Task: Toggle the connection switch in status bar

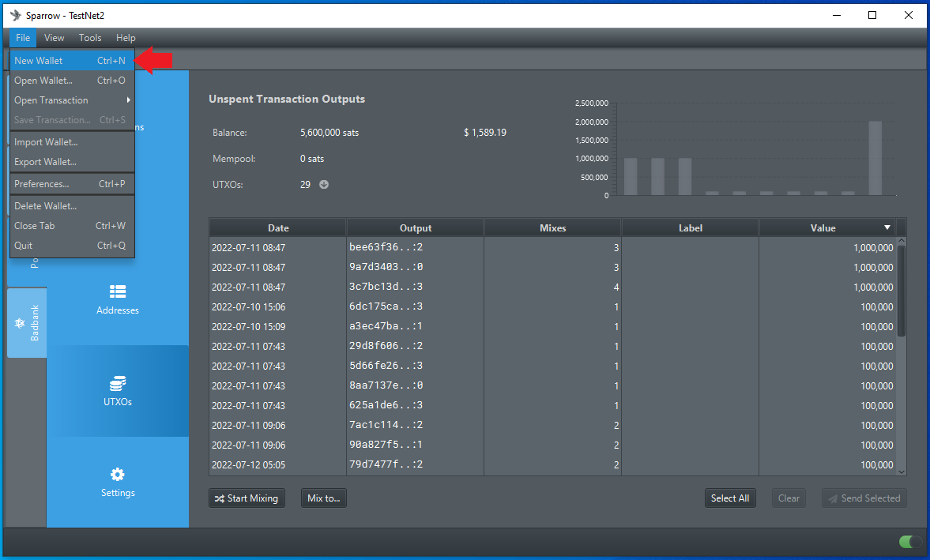Action: click(910, 542)
